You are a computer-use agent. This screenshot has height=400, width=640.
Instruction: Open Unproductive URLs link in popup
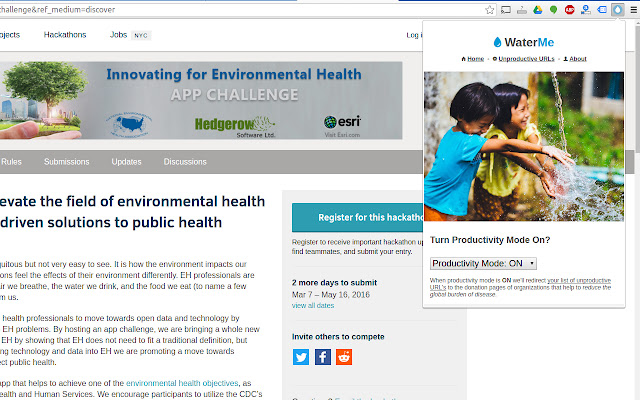click(523, 59)
